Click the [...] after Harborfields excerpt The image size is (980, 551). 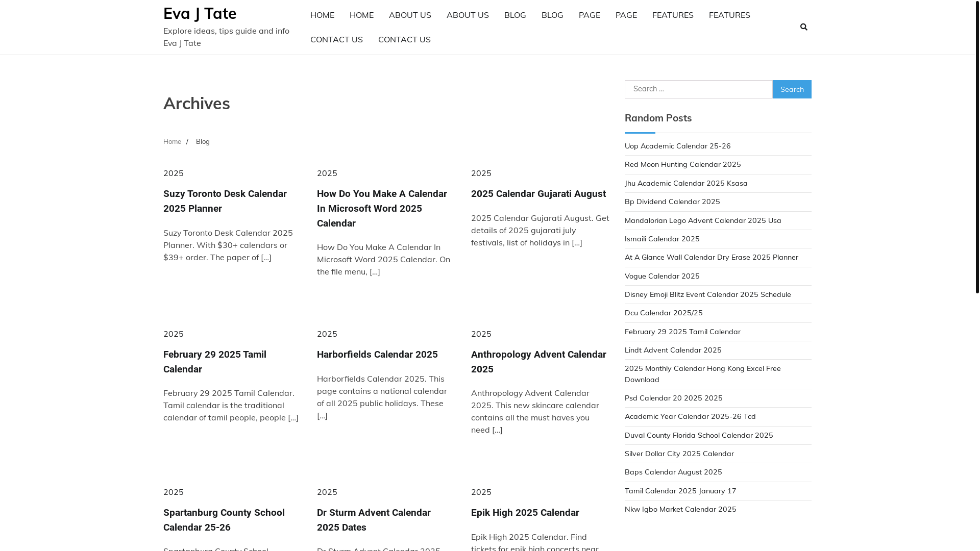click(x=322, y=415)
